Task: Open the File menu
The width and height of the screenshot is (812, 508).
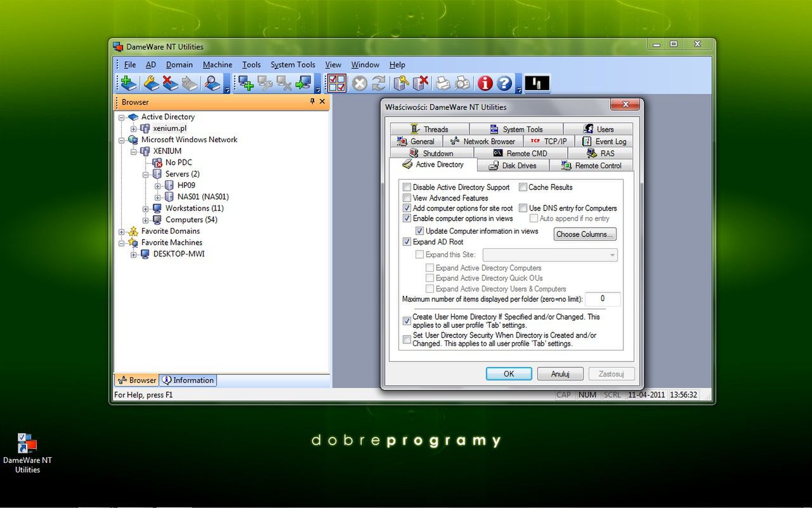Action: tap(130, 65)
